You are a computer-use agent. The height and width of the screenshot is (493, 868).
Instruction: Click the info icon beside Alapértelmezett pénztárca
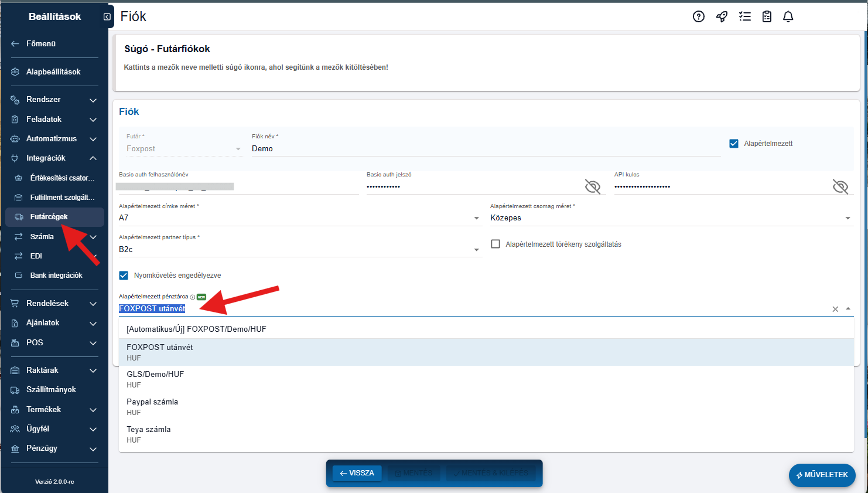coord(193,297)
